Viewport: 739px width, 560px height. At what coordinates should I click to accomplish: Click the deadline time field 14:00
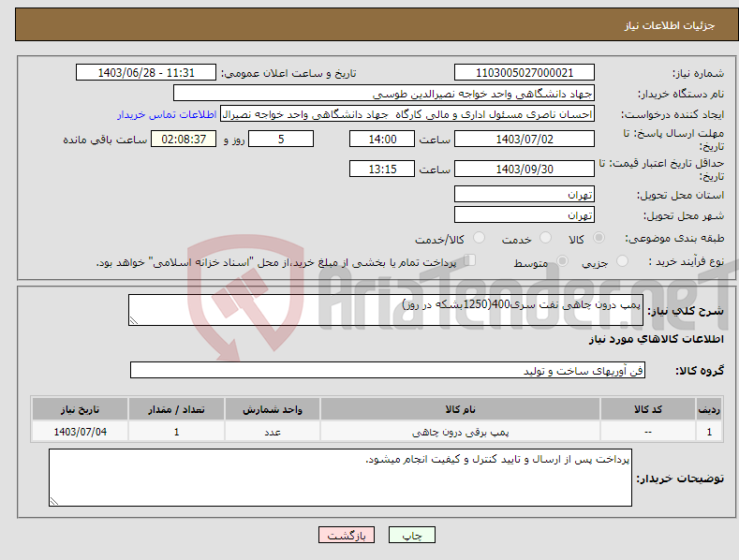[382, 139]
